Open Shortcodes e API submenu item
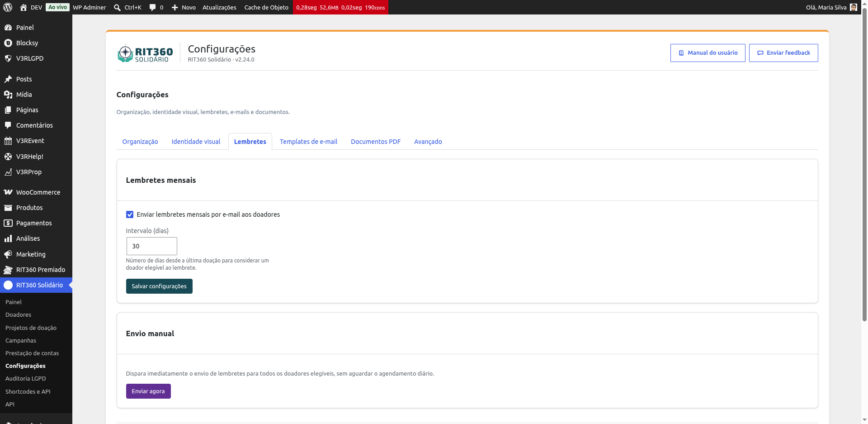Image resolution: width=868 pixels, height=424 pixels. click(28, 392)
